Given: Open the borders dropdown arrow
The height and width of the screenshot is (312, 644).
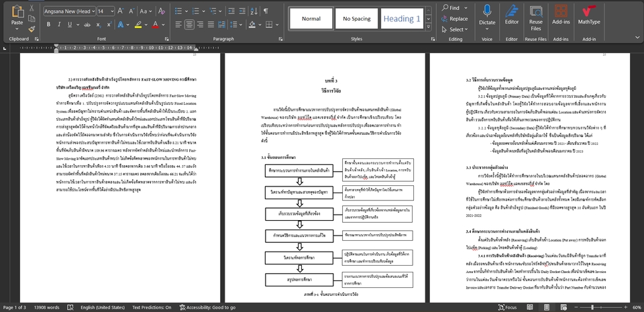Looking at the screenshot, I should 278,25.
